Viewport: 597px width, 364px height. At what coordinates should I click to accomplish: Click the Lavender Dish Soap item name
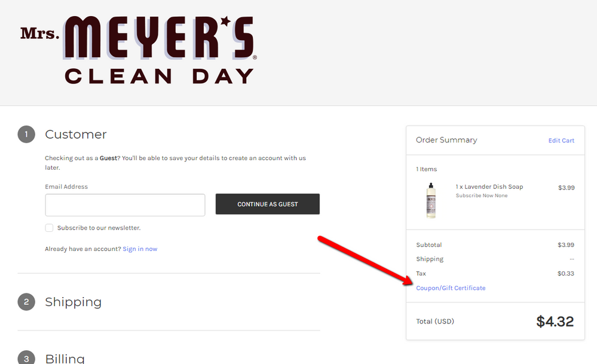click(x=494, y=187)
